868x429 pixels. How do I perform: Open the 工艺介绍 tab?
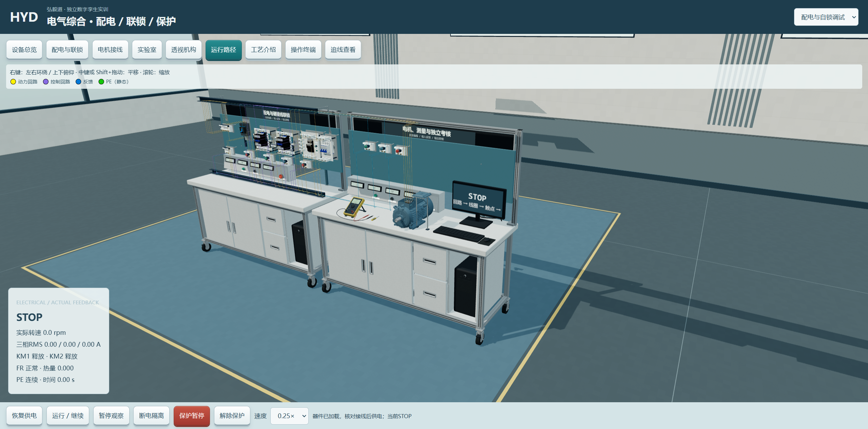pyautogui.click(x=263, y=50)
